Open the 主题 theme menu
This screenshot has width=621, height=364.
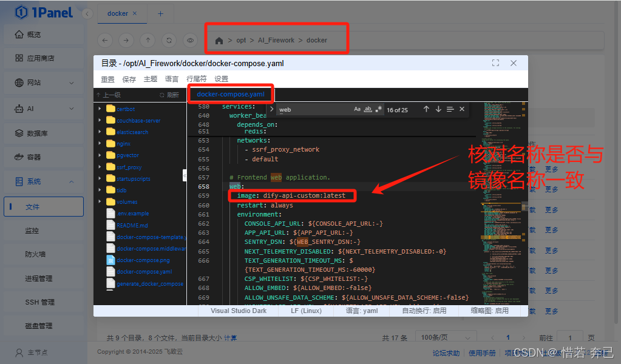[151, 79]
